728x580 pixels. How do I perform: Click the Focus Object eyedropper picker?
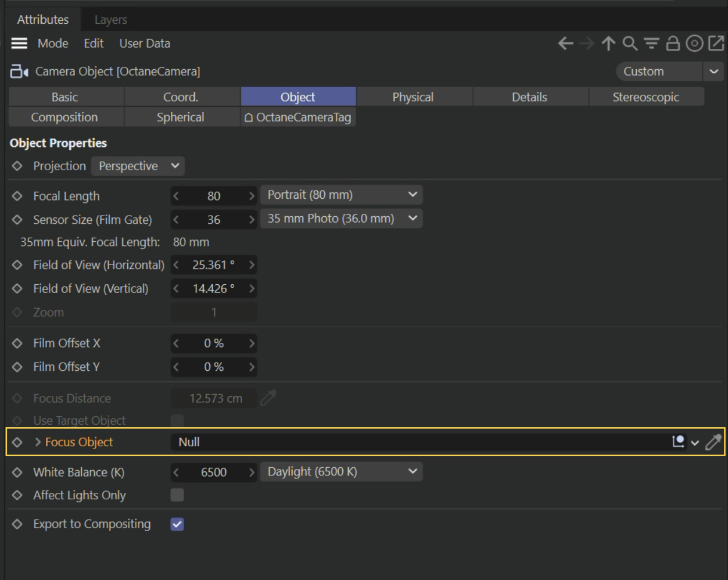[713, 442]
